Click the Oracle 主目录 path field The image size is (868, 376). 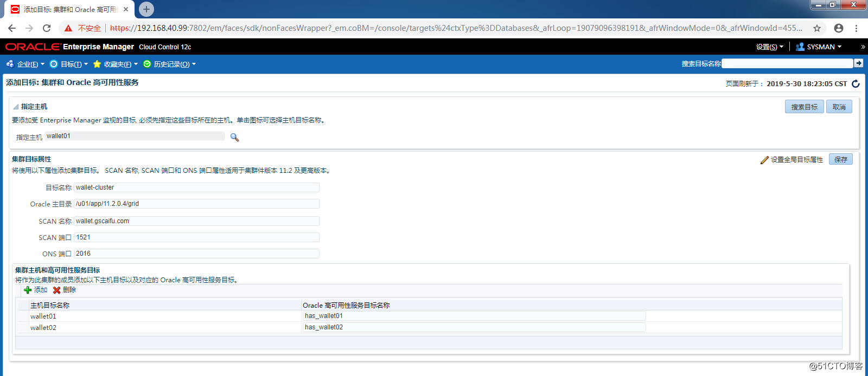point(196,204)
